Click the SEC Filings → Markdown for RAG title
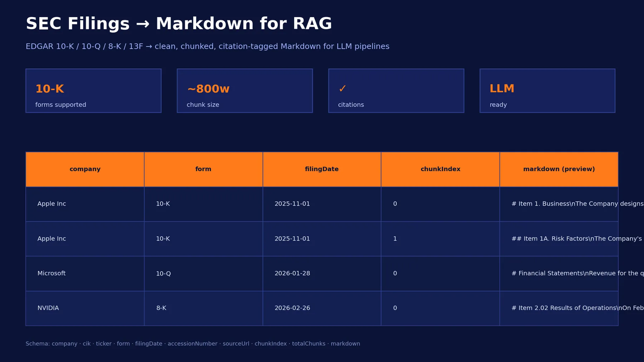Image resolution: width=644 pixels, height=362 pixels. coord(179,24)
